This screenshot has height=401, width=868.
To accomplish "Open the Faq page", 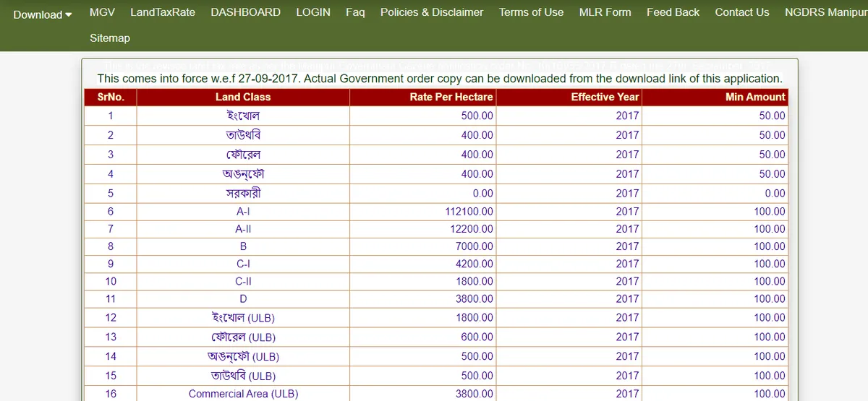I will pyautogui.click(x=355, y=12).
